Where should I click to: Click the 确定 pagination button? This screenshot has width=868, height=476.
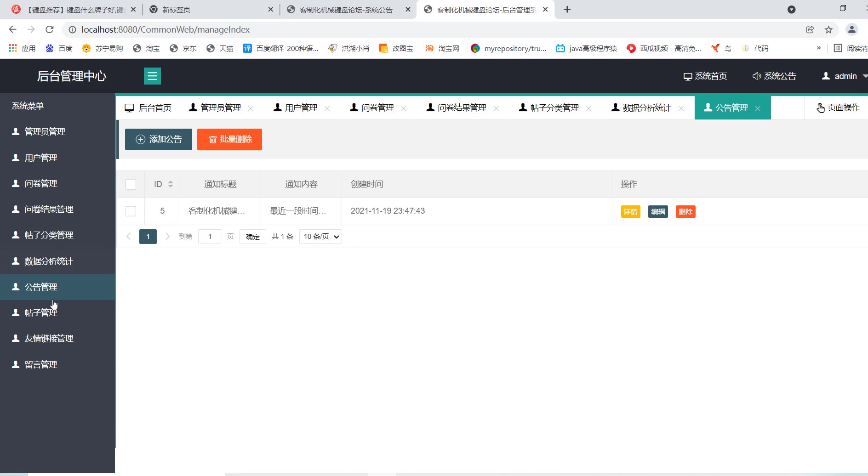tap(253, 237)
